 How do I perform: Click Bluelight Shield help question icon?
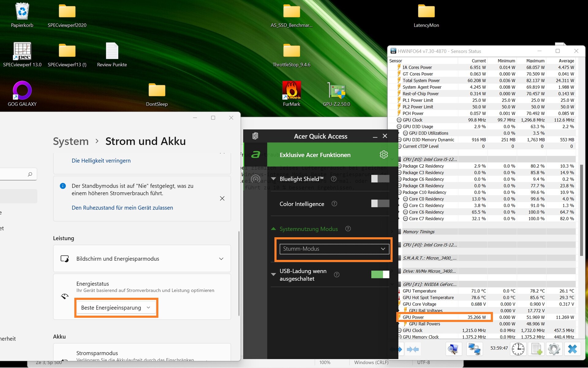(334, 179)
